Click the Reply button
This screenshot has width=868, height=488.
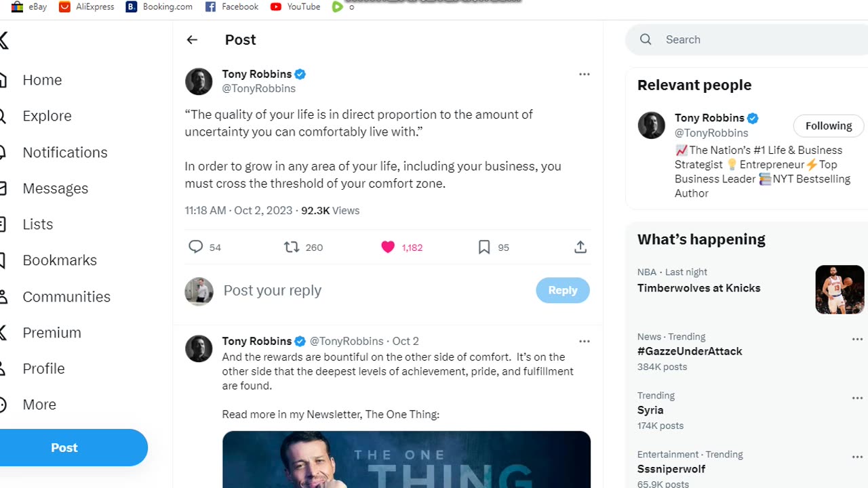point(562,290)
